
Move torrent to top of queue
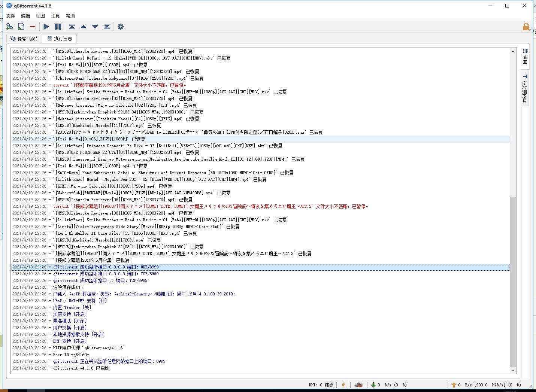[x=72, y=27]
